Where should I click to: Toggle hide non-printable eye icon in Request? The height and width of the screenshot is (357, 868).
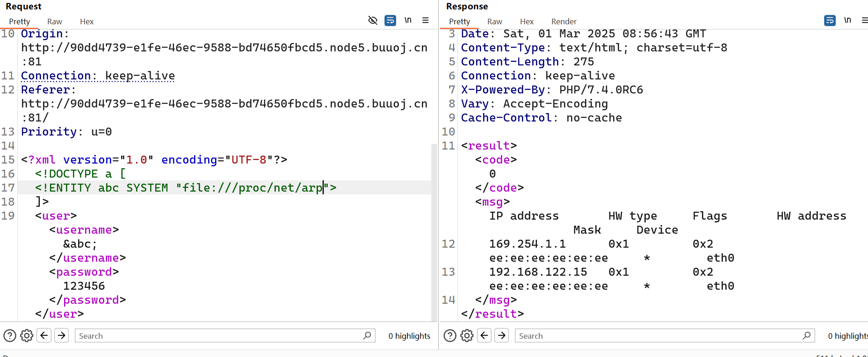coord(373,20)
